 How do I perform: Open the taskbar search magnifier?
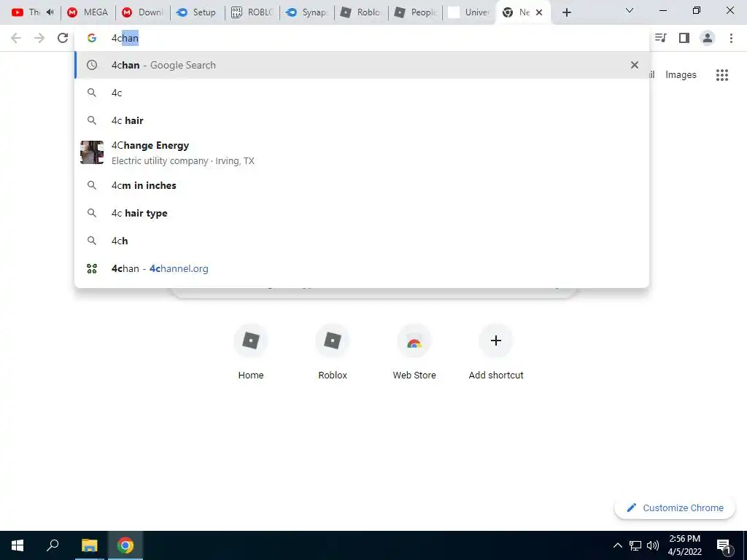tap(53, 545)
